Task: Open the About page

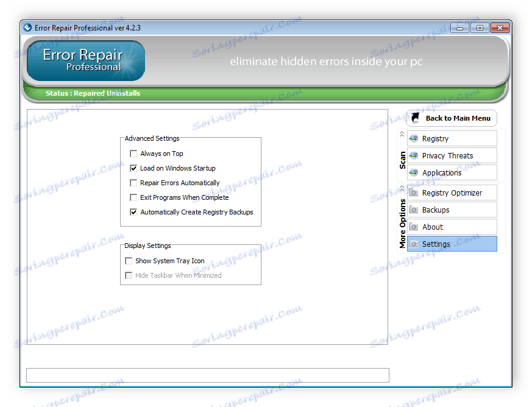Action: click(x=452, y=227)
